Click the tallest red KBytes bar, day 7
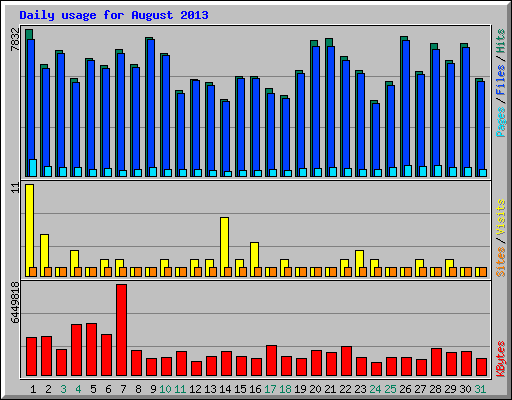This screenshot has height=400, width=512. click(121, 330)
